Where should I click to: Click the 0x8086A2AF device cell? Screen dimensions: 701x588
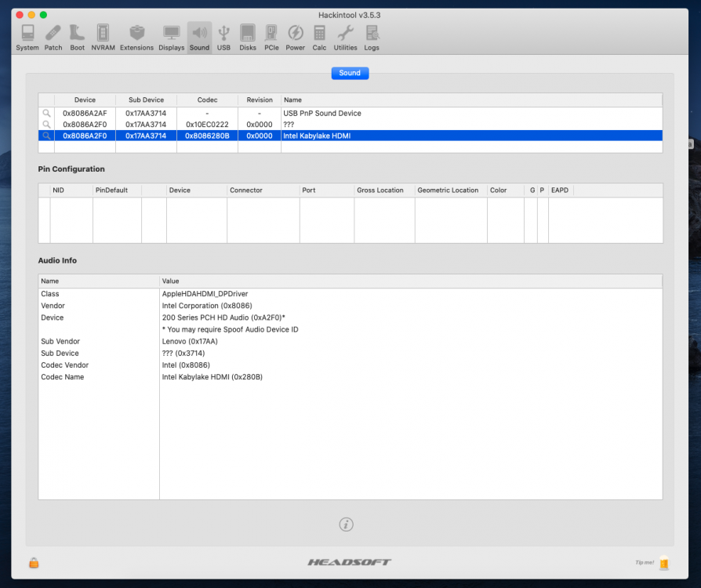85,113
